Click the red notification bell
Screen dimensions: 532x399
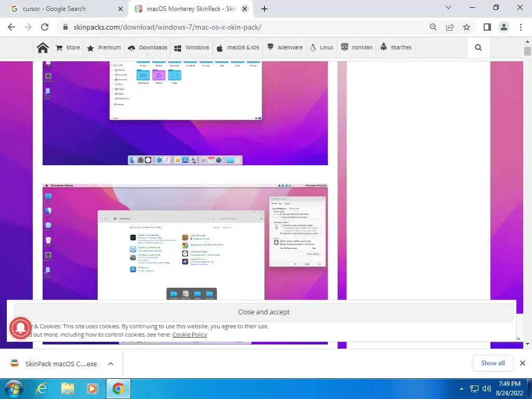click(x=20, y=328)
